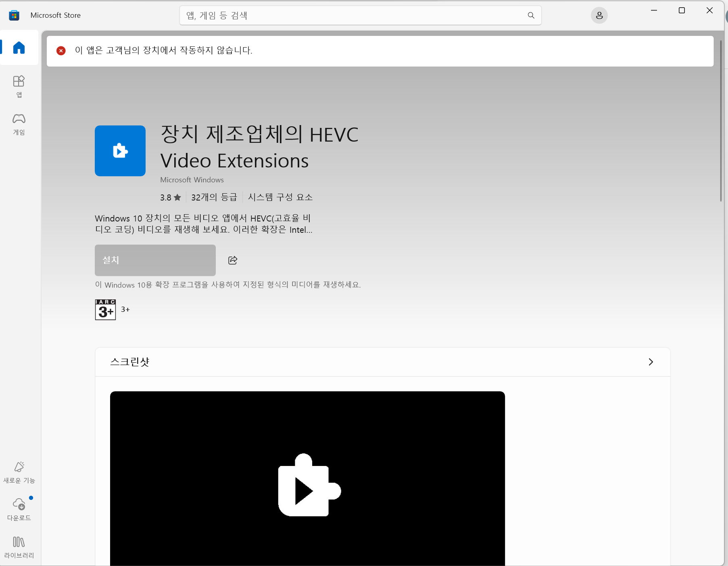Click the note 이 Windows 10용 확장 프로그램을
The image size is (728, 566).
[228, 285]
